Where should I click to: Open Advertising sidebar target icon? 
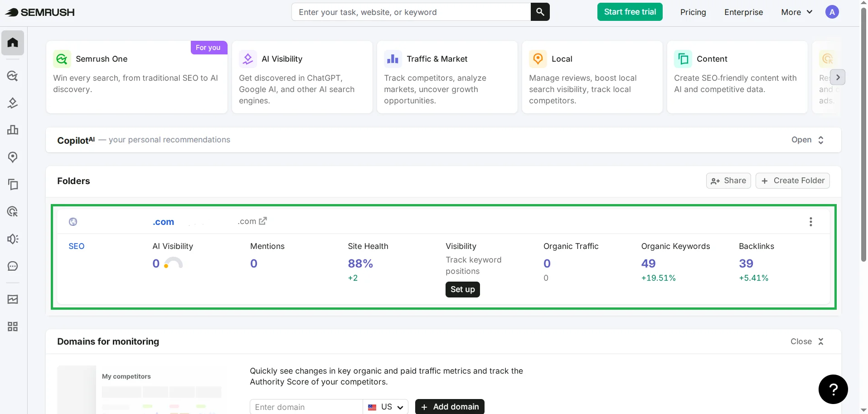(x=13, y=212)
